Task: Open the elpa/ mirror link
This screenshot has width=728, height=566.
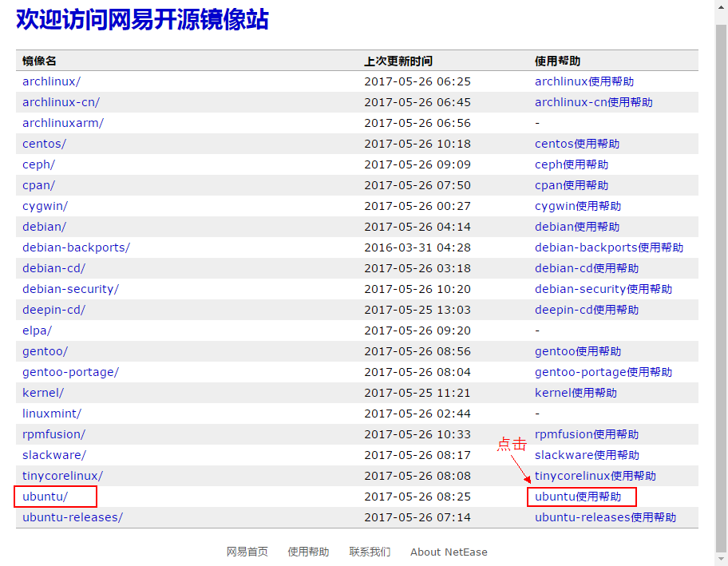Action: 38,330
